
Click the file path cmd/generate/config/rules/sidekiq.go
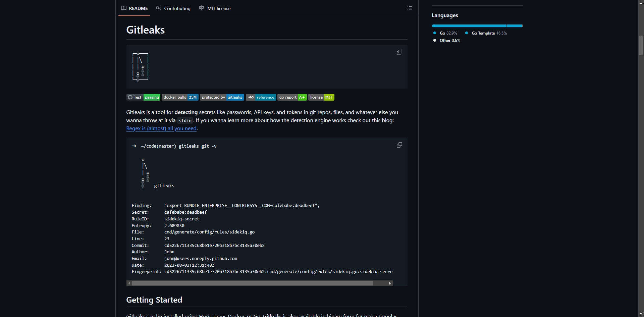coord(209,232)
